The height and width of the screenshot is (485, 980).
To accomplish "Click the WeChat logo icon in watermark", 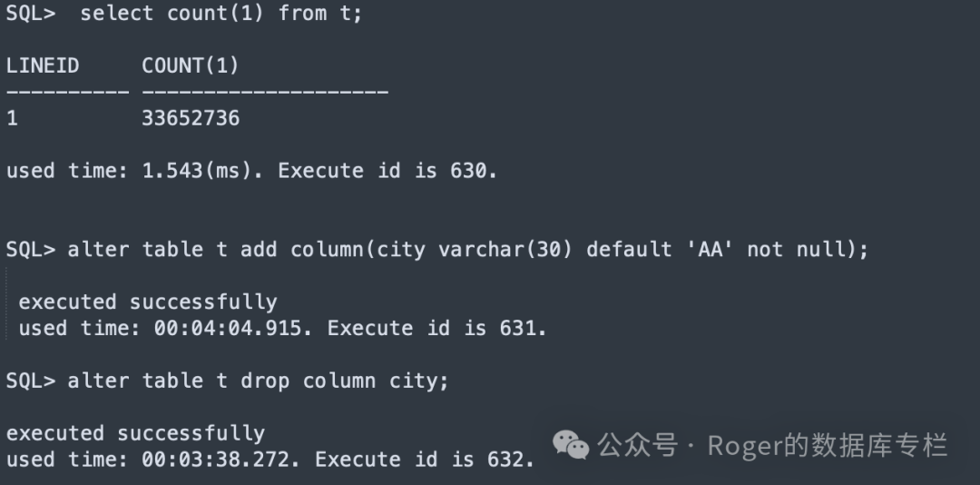I will (x=571, y=444).
